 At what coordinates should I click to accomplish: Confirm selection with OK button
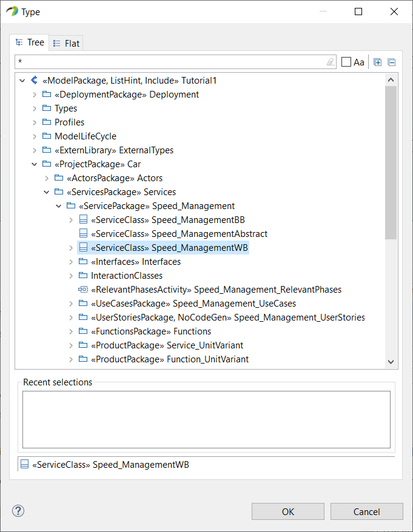287,511
